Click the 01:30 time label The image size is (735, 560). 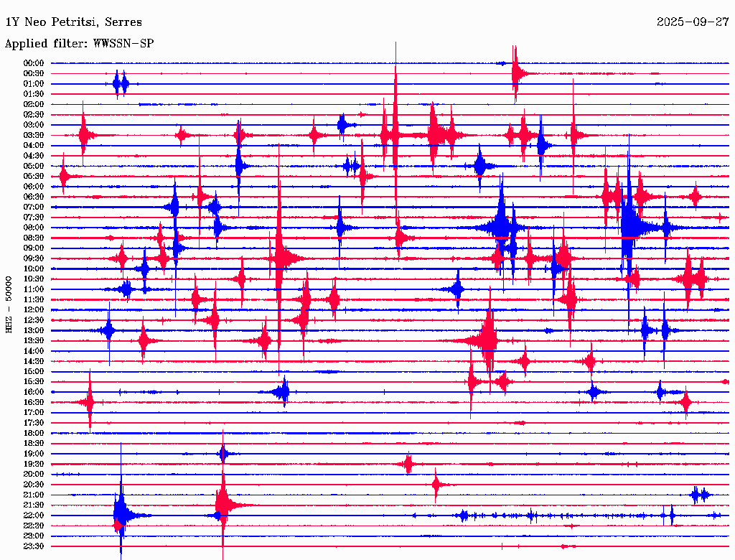coord(34,94)
